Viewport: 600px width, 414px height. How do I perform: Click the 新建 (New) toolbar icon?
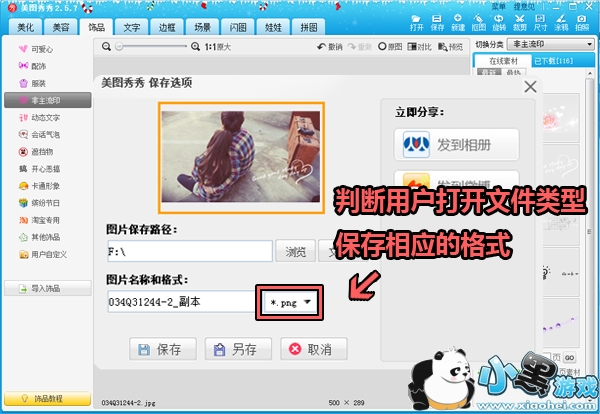coord(458,23)
